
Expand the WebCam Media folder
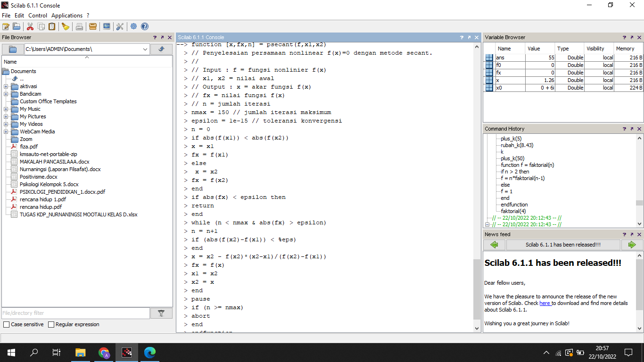(6, 132)
